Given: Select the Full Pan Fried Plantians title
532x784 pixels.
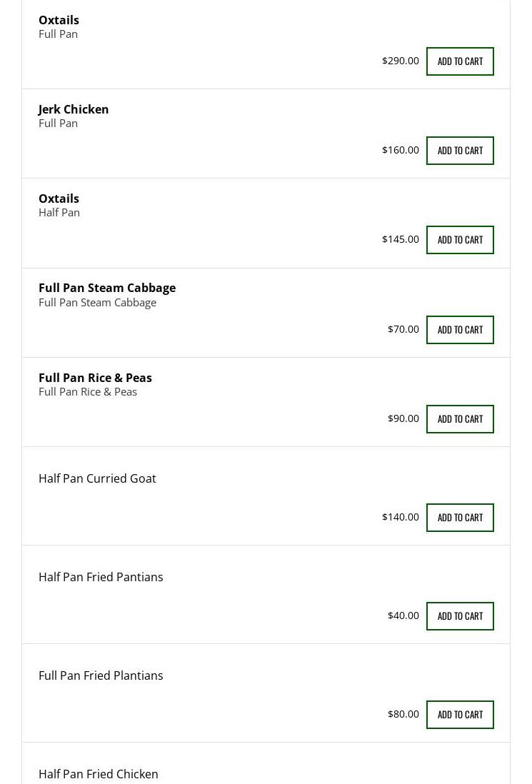Looking at the screenshot, I should point(101,675).
